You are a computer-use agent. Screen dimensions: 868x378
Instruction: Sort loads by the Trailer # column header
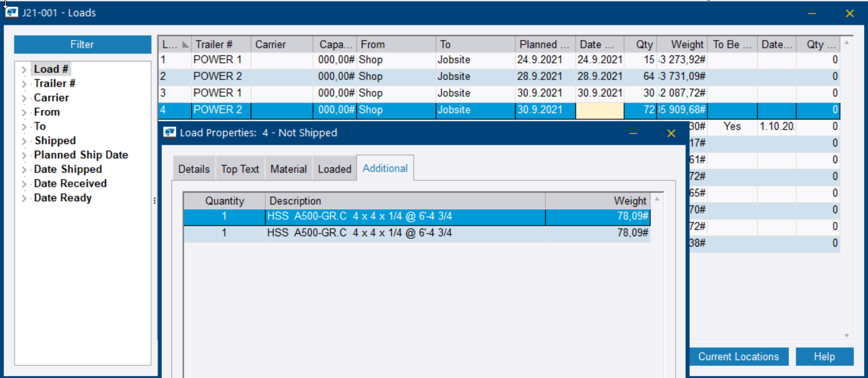click(x=221, y=44)
